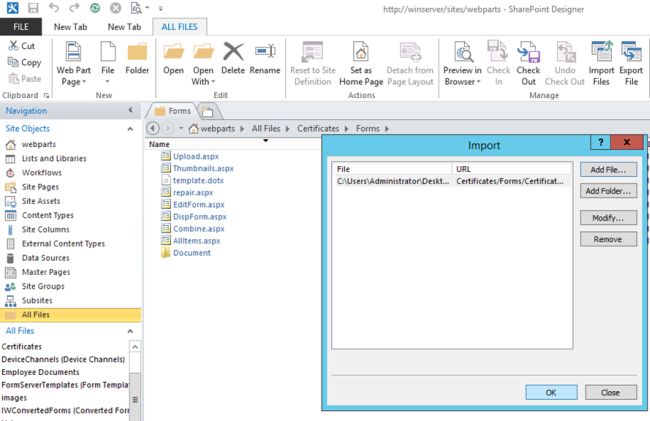650x421 pixels.
Task: Collapse the Site Objects section
Action: coord(130,129)
